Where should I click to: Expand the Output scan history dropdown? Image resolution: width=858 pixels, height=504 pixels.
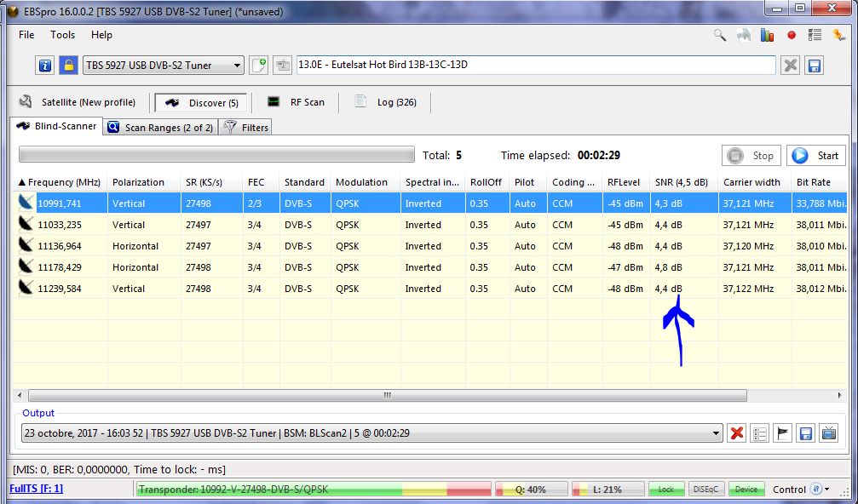point(716,433)
